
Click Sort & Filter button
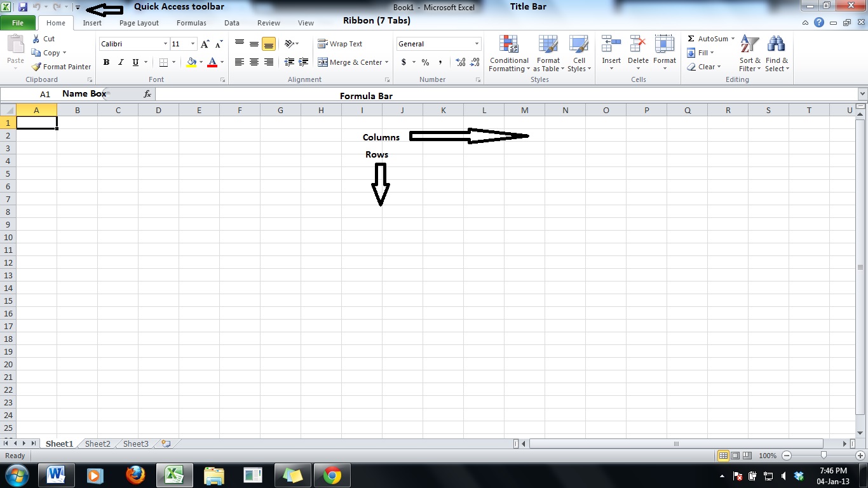750,53
